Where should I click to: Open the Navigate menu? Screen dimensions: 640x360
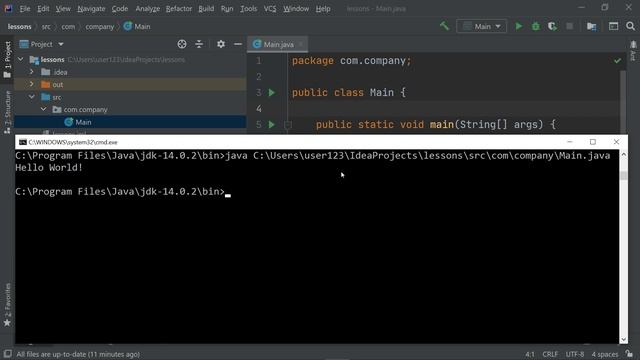pyautogui.click(x=91, y=9)
